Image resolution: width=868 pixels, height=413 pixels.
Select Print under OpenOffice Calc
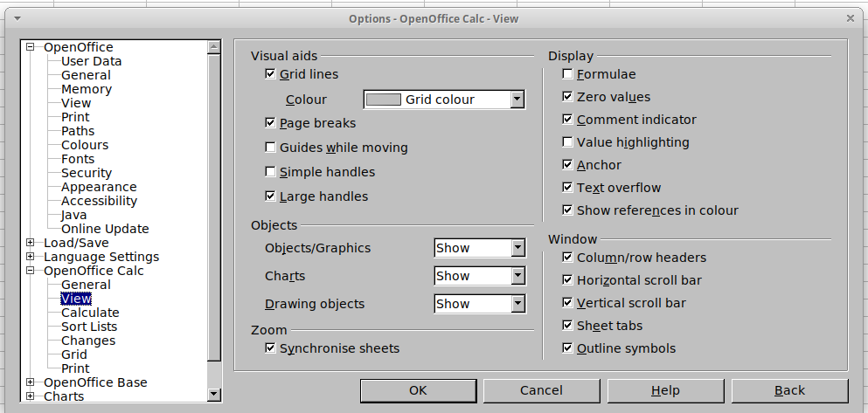click(x=75, y=368)
